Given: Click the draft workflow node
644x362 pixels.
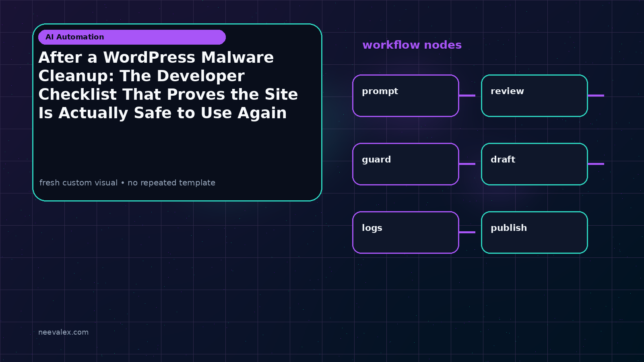Looking at the screenshot, I should [x=535, y=164].
